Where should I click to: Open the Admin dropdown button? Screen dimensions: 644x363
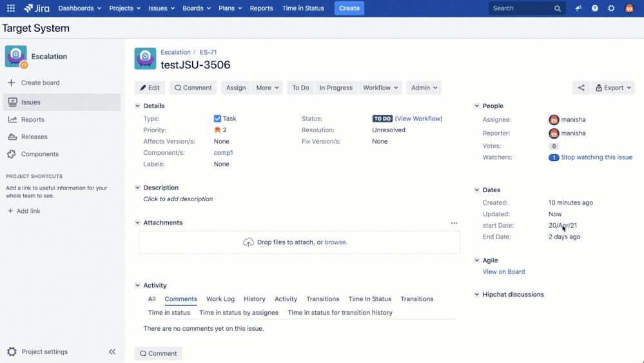tap(424, 88)
